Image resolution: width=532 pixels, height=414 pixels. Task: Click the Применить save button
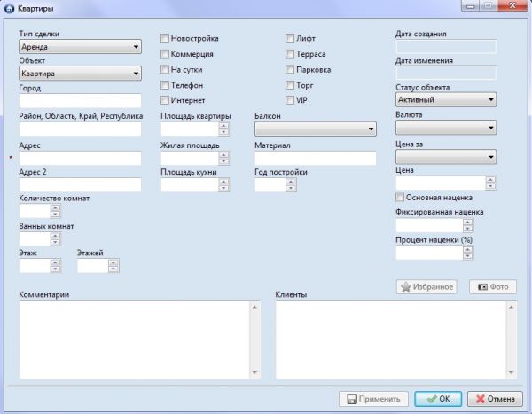[x=373, y=399]
